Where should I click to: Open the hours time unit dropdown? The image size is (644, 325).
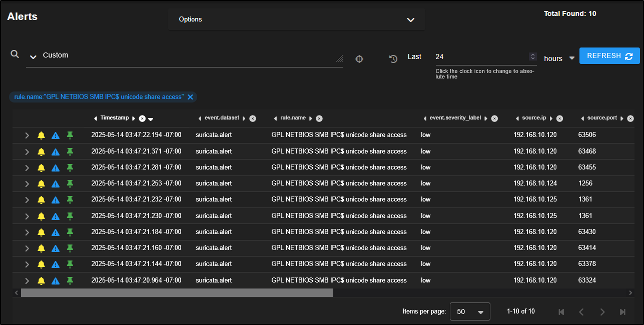(x=571, y=58)
